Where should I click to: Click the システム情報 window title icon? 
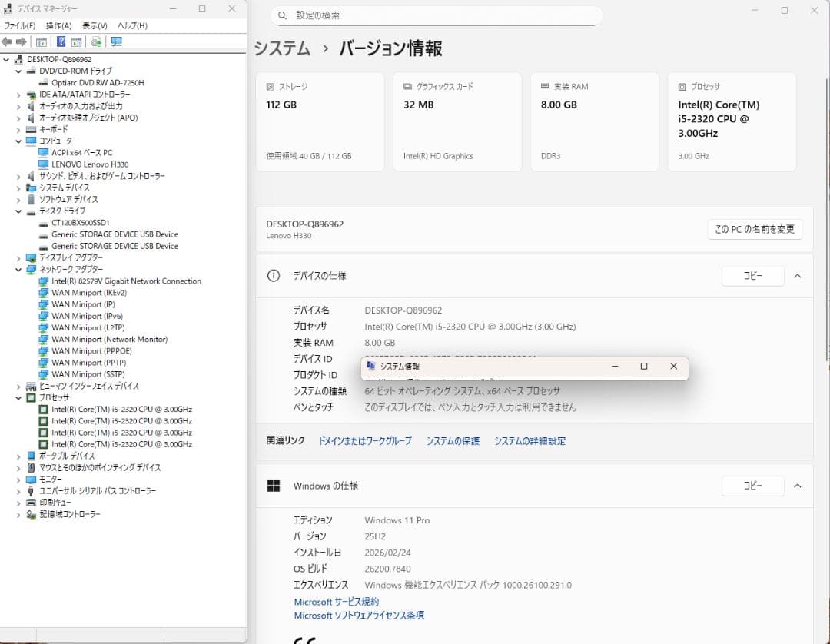[371, 366]
